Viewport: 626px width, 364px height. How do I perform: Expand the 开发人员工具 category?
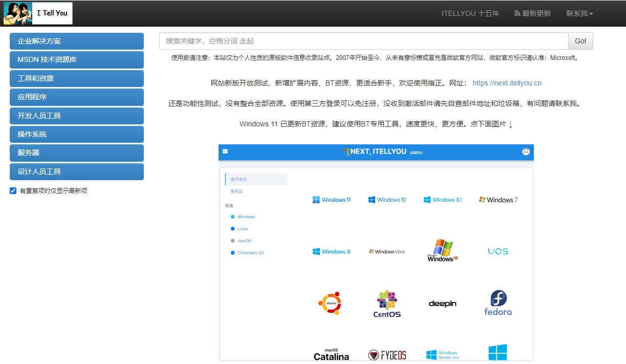[x=77, y=116]
